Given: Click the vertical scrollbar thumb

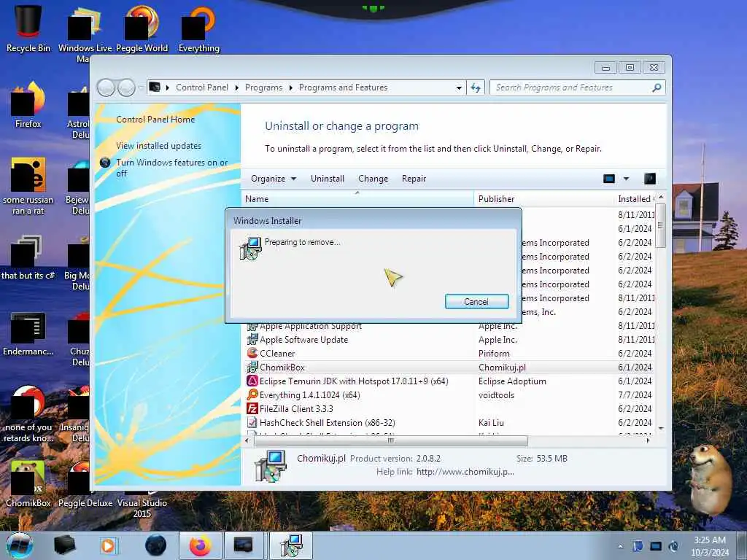Looking at the screenshot, I should [x=660, y=226].
